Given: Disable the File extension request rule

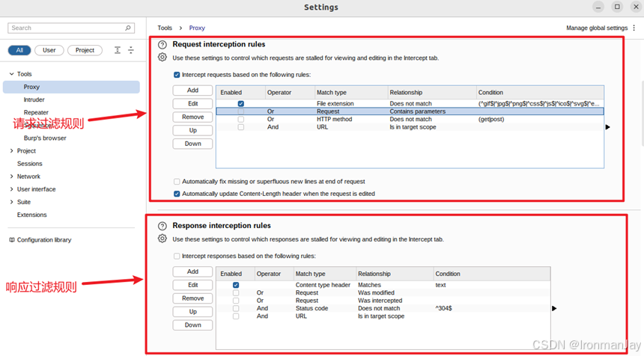Looking at the screenshot, I should 240,104.
